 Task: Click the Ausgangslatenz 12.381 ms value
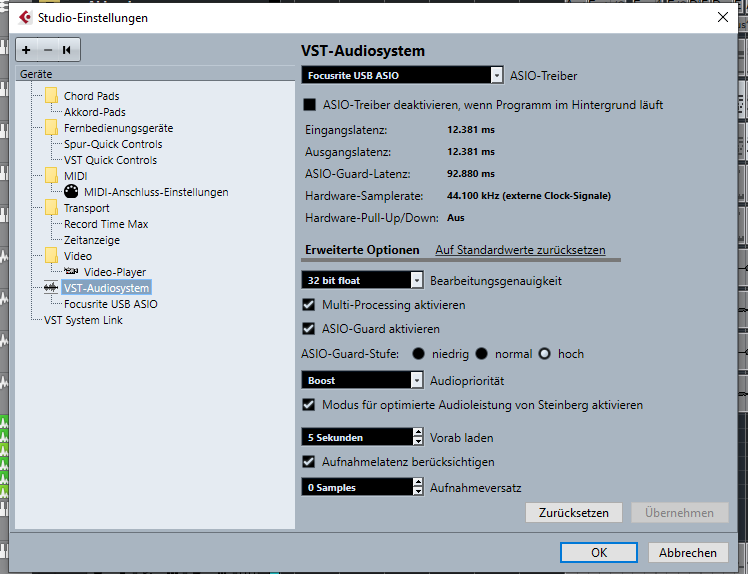click(471, 151)
